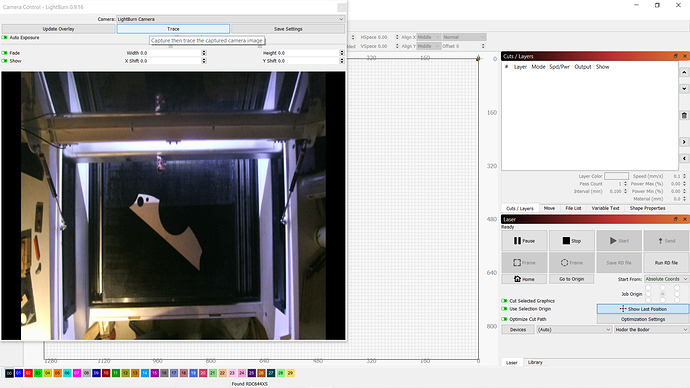Toggle Optimize Cut Path switch
The height and width of the screenshot is (388, 690).
[x=504, y=319]
